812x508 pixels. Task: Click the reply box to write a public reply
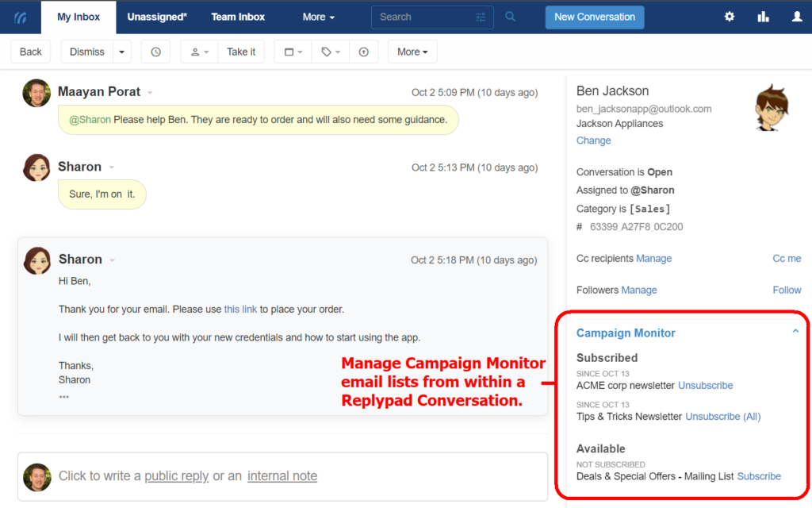pos(176,475)
